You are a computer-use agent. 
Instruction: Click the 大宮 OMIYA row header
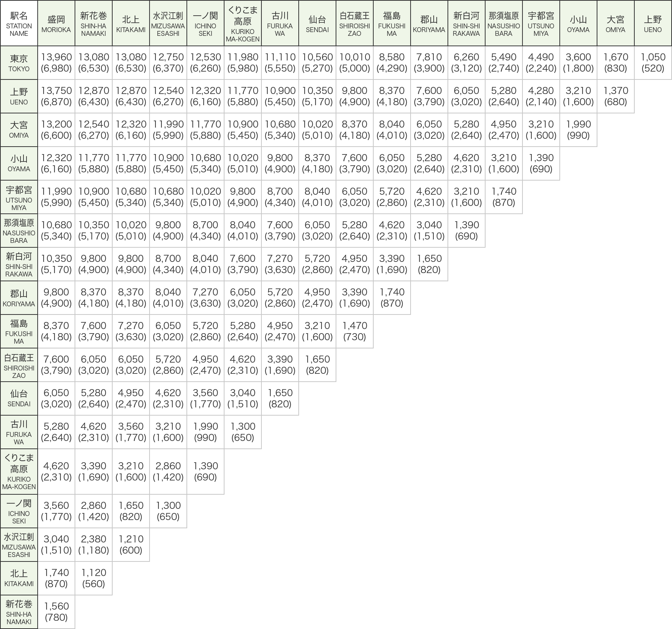(x=19, y=130)
